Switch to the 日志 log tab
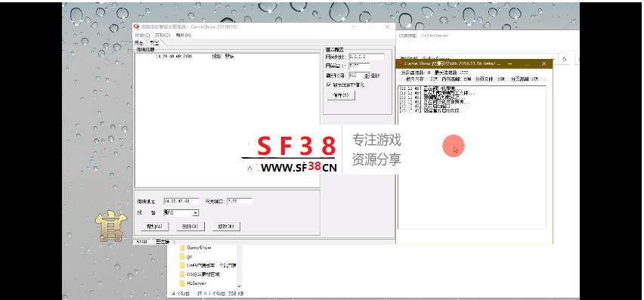Image resolution: width=644 pixels, height=300 pixels. click(139, 42)
